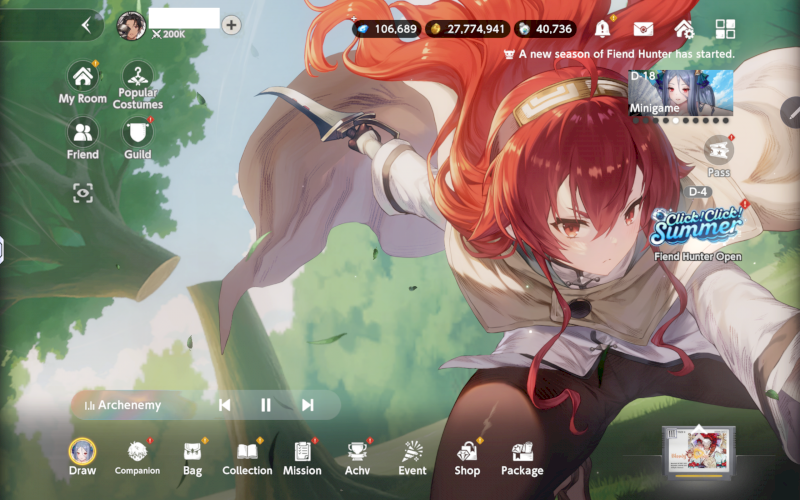Screen dimensions: 800x500
Task: Open My Room from the left panel
Action: tap(82, 77)
